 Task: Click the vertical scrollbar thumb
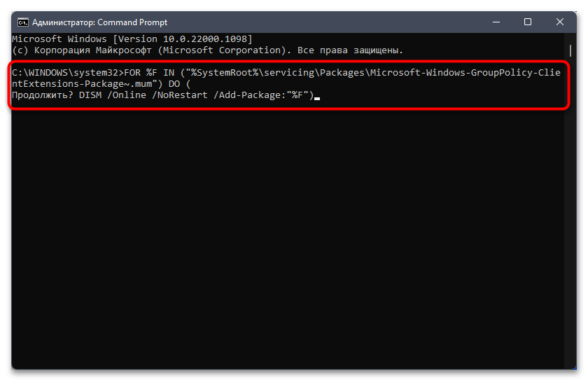pyautogui.click(x=570, y=50)
